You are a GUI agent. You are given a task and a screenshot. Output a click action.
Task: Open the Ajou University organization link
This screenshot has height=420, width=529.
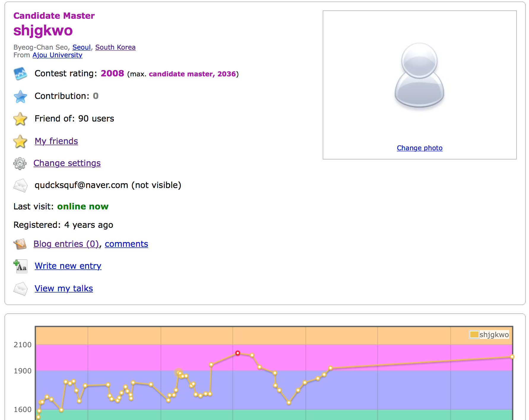[x=57, y=55]
